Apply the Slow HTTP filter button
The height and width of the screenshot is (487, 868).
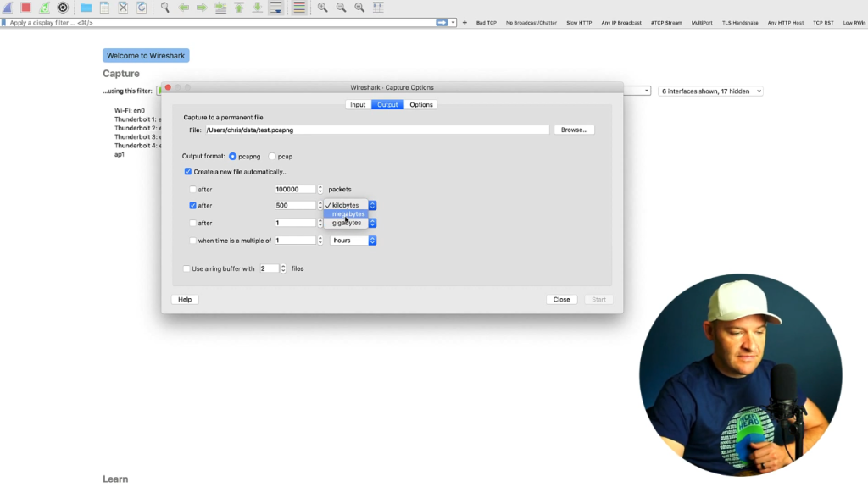pyautogui.click(x=579, y=23)
